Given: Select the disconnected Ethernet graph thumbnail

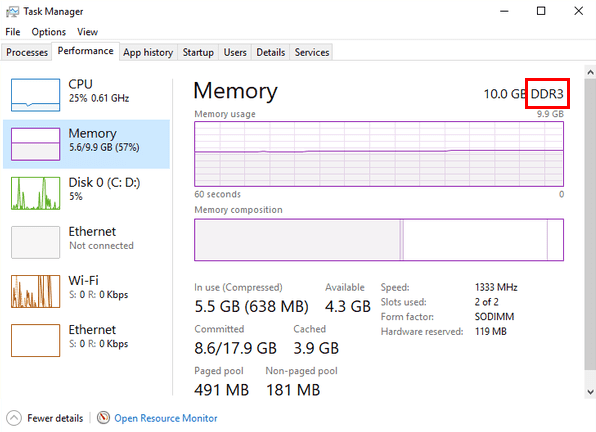Looking at the screenshot, I should pos(35,242).
